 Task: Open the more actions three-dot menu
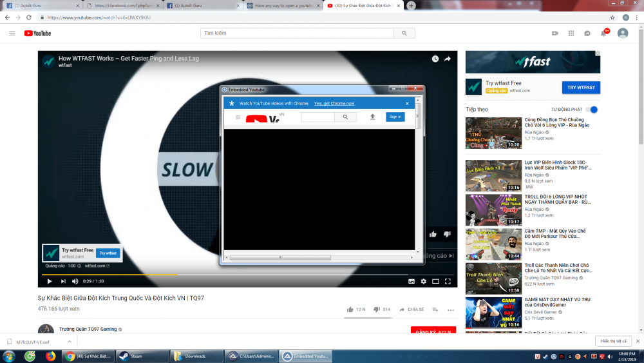coord(451,310)
